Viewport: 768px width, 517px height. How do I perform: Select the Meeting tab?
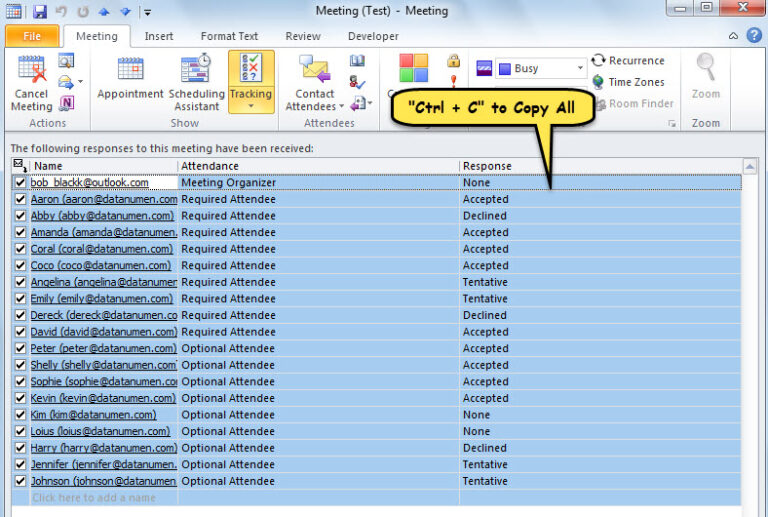tap(96, 36)
